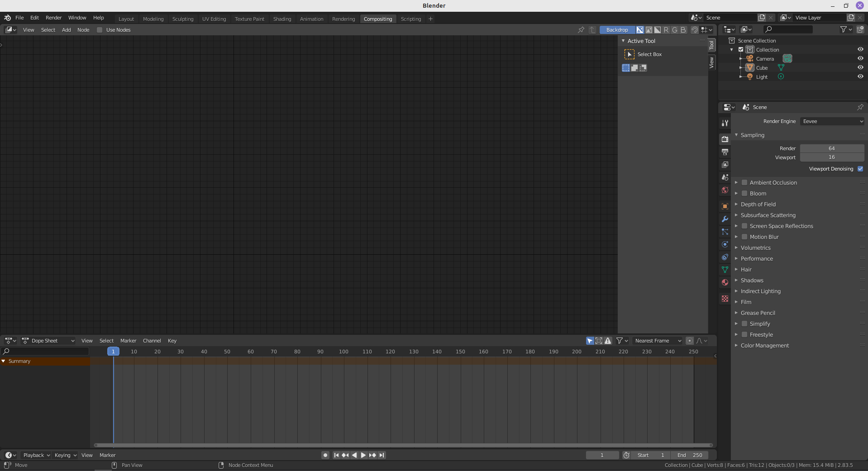
Task: Switch to the Shading workspace tab
Action: (282, 19)
